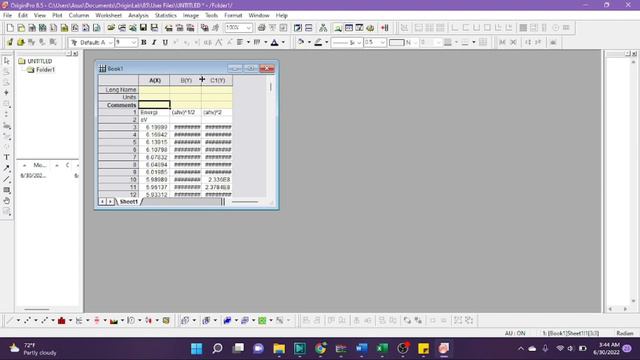Select column header A(X)
The image size is (640, 360).
154,80
